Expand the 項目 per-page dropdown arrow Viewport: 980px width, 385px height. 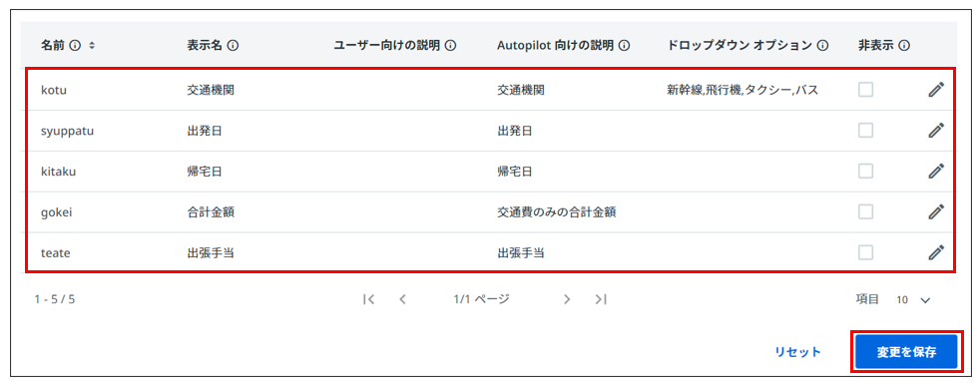pos(926,300)
